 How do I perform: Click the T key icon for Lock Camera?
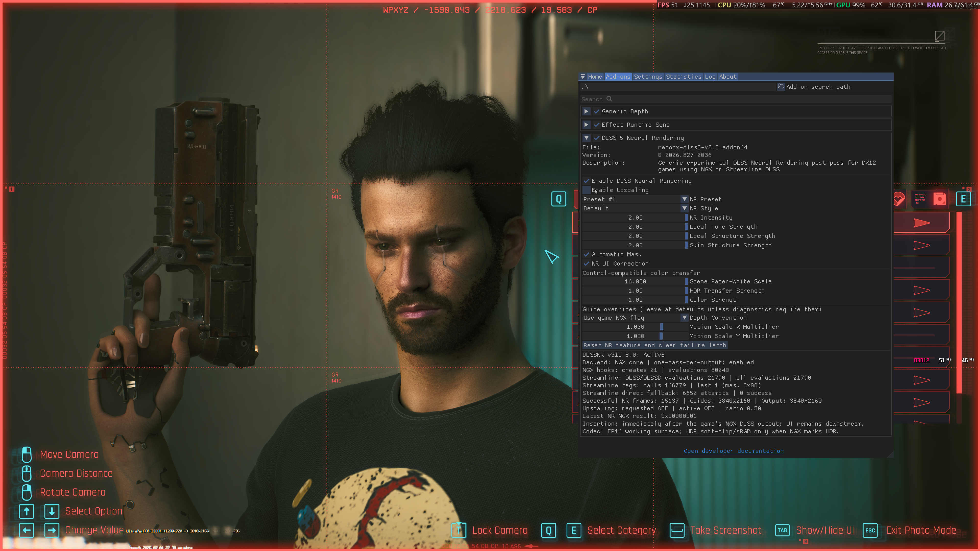click(459, 530)
